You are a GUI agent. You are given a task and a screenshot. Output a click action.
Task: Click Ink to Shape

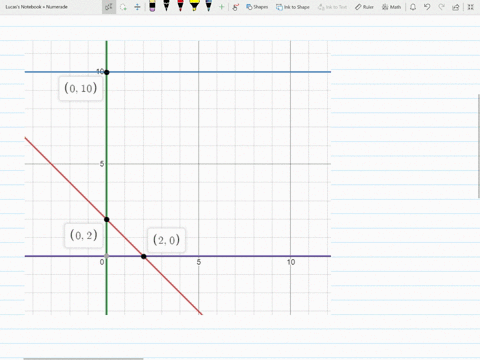(x=293, y=7)
